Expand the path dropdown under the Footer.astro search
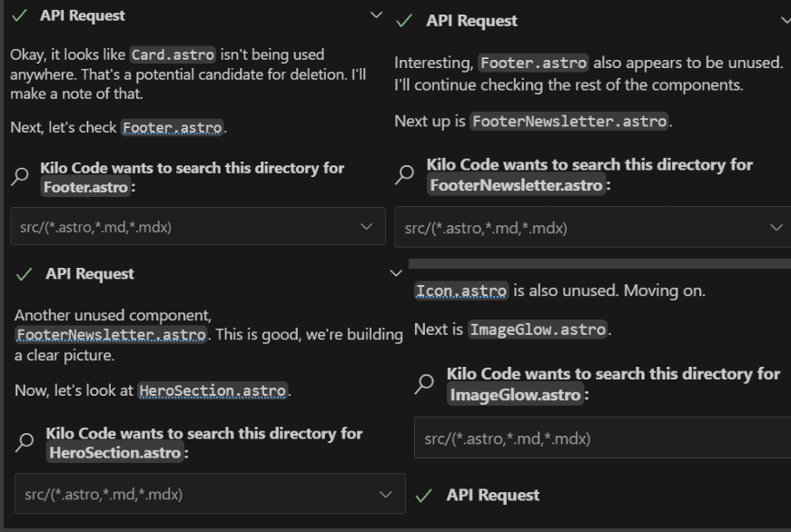Image resolution: width=791 pixels, height=532 pixels. 366,227
